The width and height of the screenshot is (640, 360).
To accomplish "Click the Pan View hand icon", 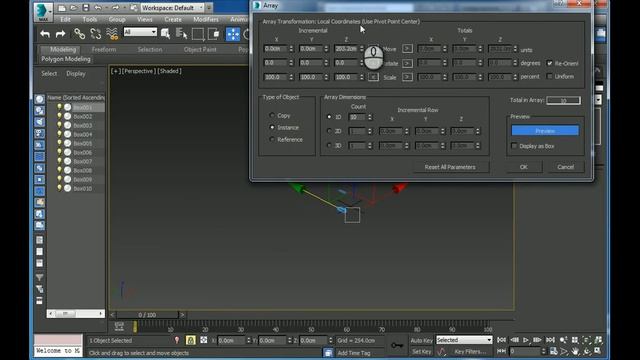I will pos(575,351).
